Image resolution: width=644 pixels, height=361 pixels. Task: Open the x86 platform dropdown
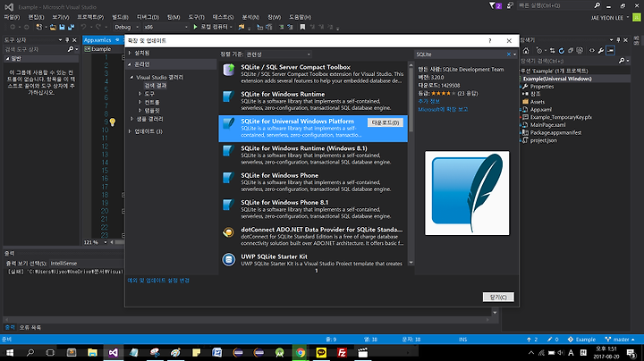(165, 27)
